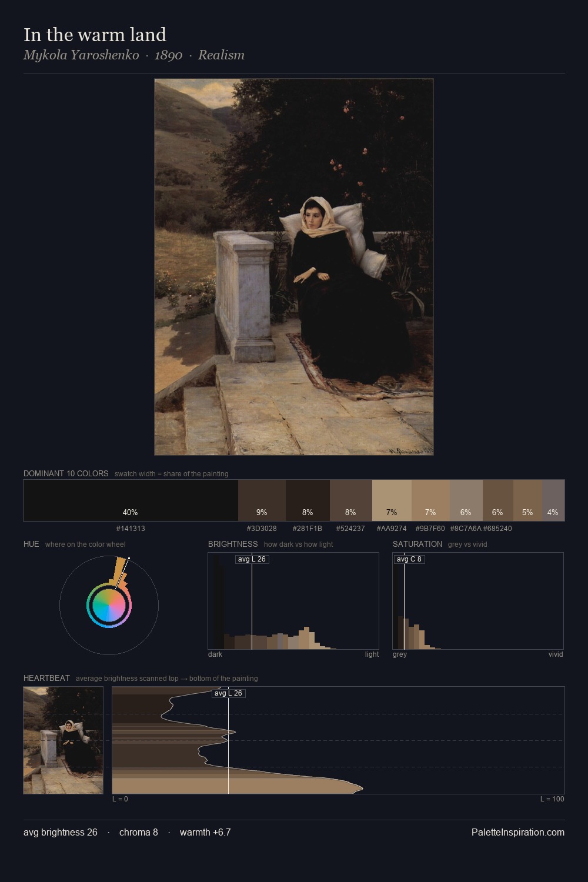Click the 'L = 0' axis label
This screenshot has width=588, height=882.
pyautogui.click(x=120, y=799)
